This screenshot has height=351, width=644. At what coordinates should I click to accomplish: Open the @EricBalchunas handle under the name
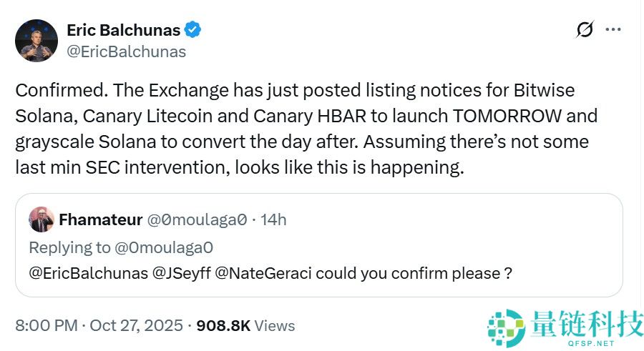[126, 51]
